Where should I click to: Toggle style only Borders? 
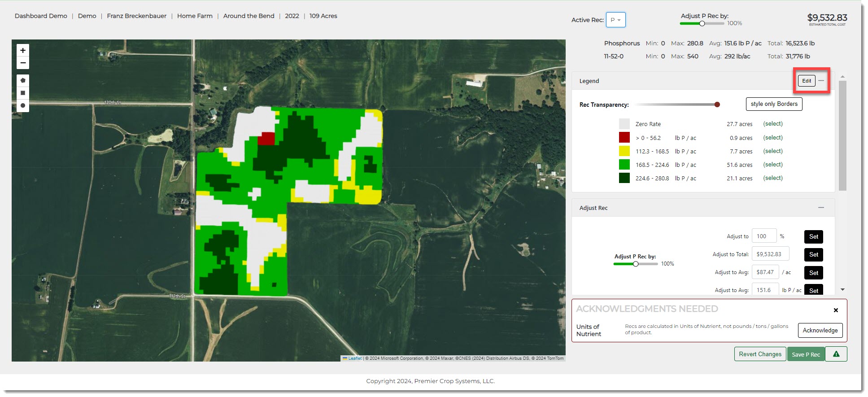pos(774,104)
